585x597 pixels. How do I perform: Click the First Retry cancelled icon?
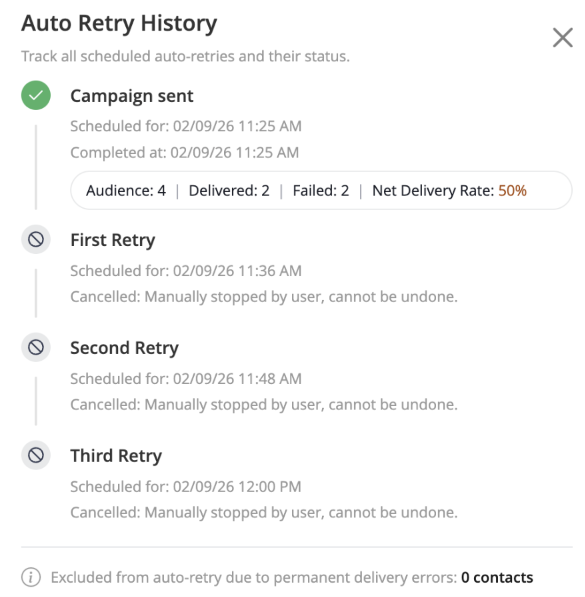(36, 239)
